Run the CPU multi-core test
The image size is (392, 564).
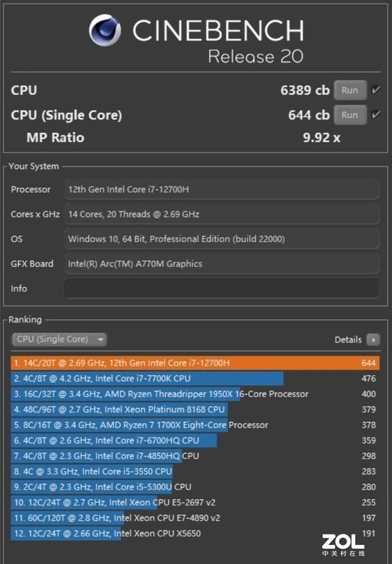(x=350, y=90)
